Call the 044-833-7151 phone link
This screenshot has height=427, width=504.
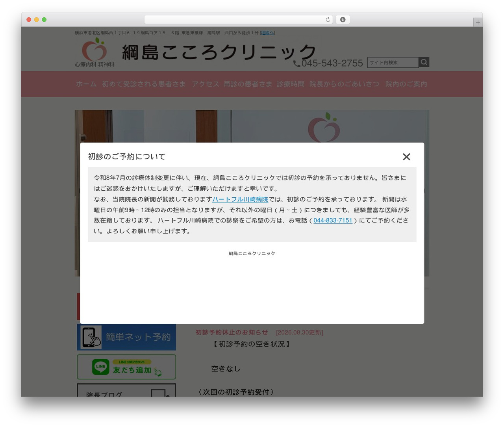tap(333, 221)
